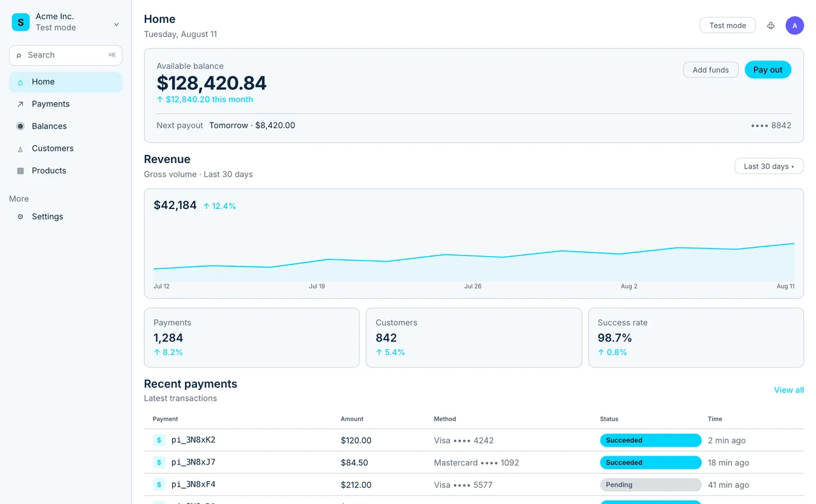
Task: Click dollar icon beside pi_3N8xF4
Action: click(159, 485)
